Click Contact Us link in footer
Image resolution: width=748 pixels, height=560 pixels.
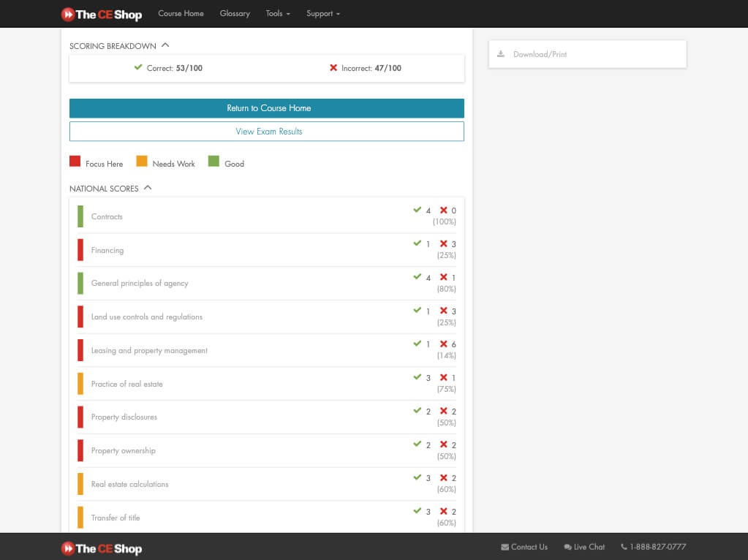(x=524, y=547)
